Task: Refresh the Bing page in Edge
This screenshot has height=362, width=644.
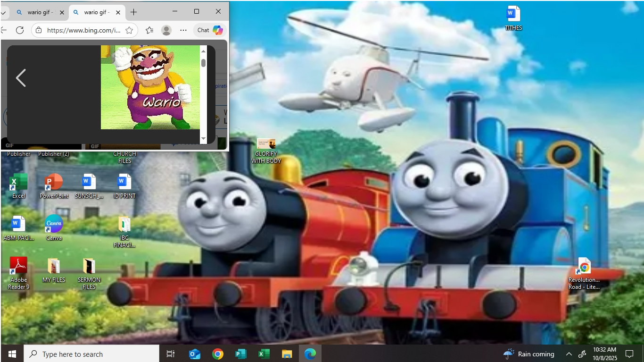Action: tap(20, 30)
